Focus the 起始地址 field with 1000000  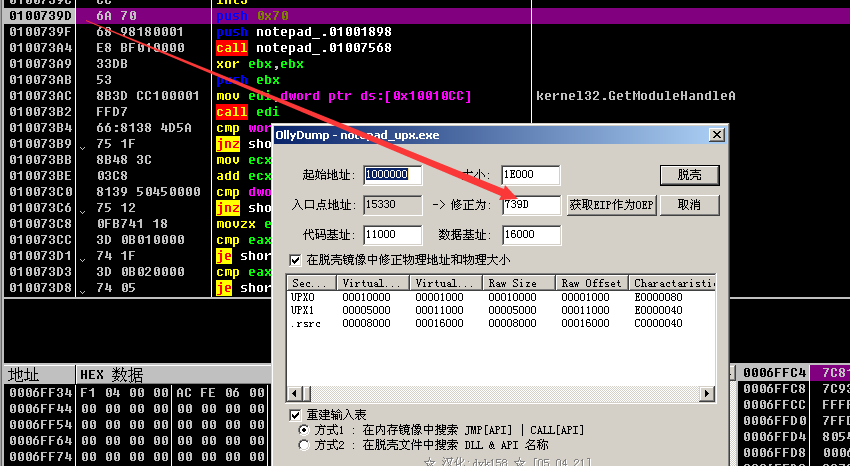coord(392,174)
